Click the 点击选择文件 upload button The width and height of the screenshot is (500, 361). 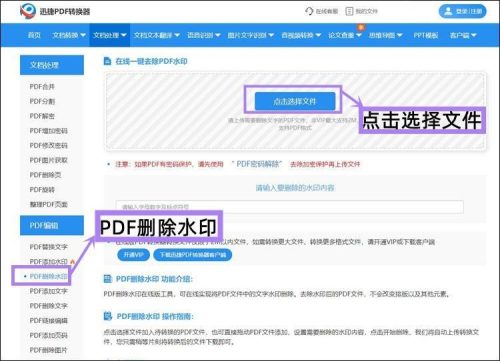[295, 101]
